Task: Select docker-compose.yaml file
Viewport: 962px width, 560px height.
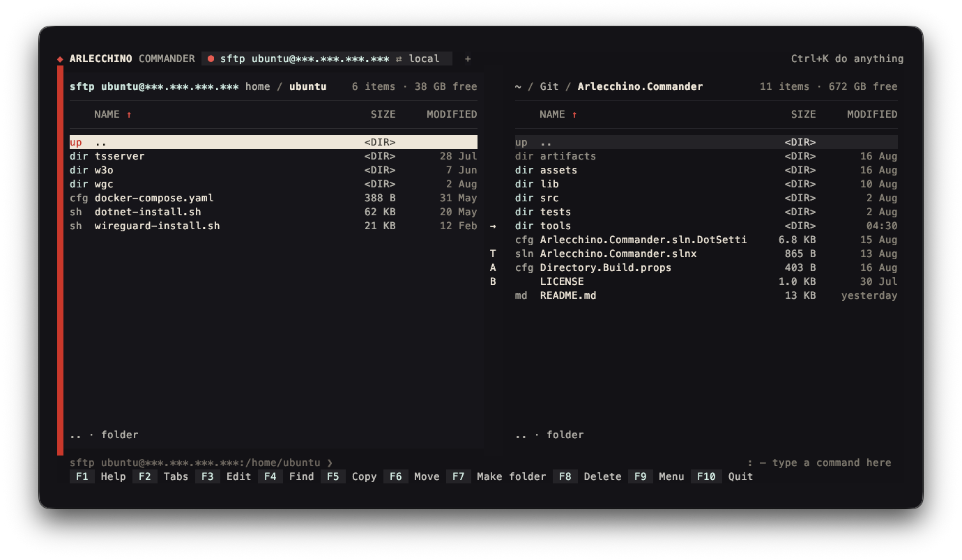Action: 273,198
